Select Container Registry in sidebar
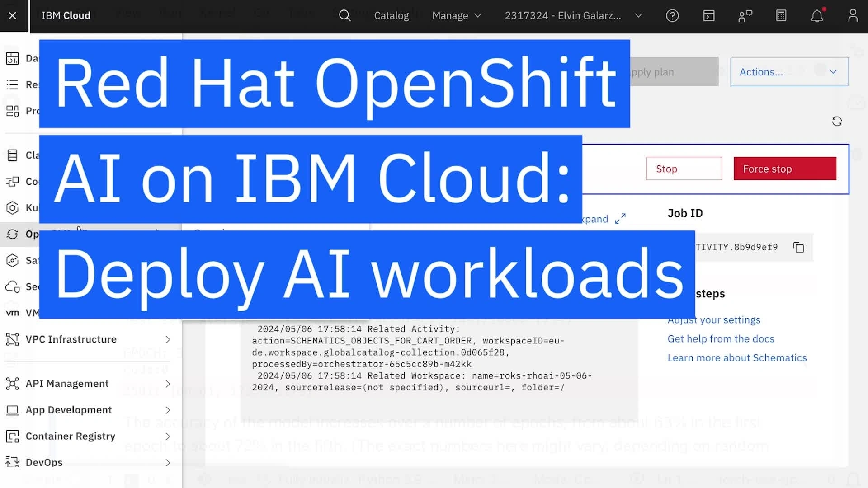 click(x=71, y=436)
